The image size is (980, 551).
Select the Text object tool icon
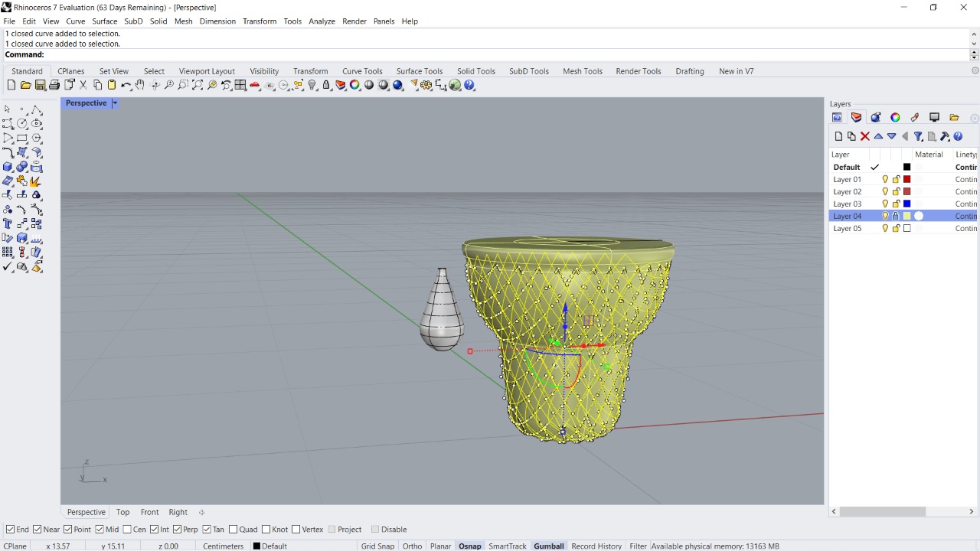pos(8,224)
